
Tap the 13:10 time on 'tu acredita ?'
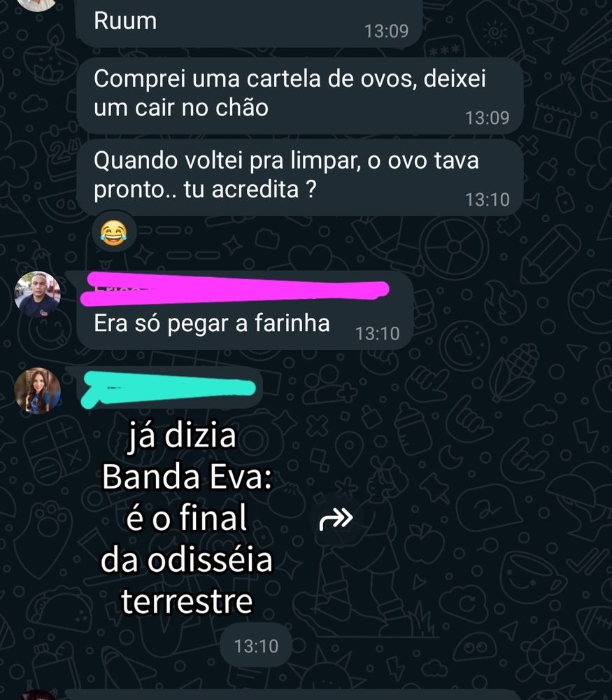[487, 199]
